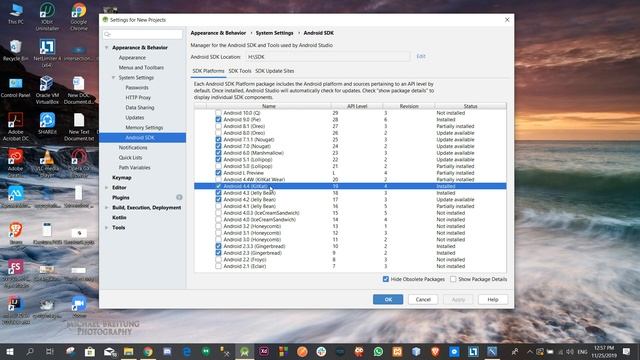Sort table by API Level column header
The width and height of the screenshot is (640, 360).
click(357, 106)
